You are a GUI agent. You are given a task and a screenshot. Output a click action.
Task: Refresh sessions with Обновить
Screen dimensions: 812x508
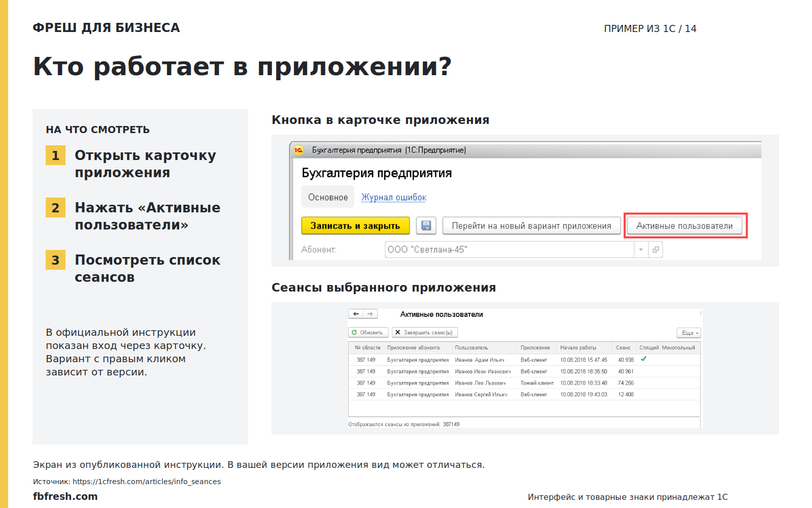coord(368,332)
